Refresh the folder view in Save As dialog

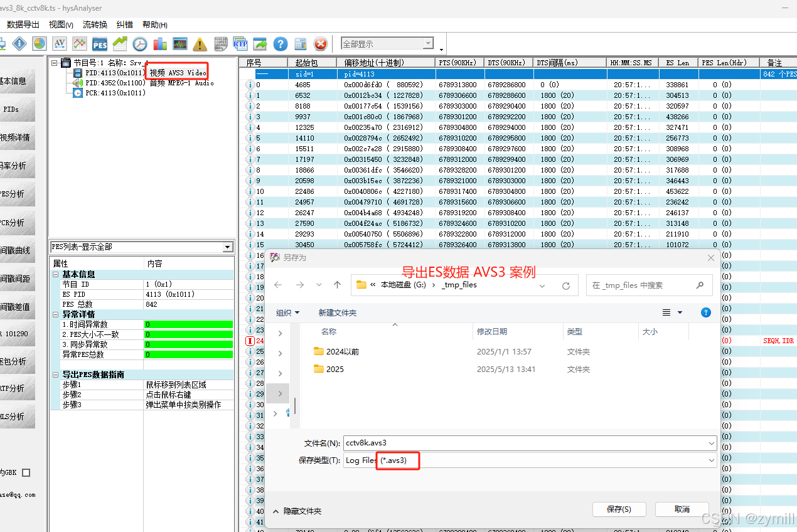click(566, 285)
